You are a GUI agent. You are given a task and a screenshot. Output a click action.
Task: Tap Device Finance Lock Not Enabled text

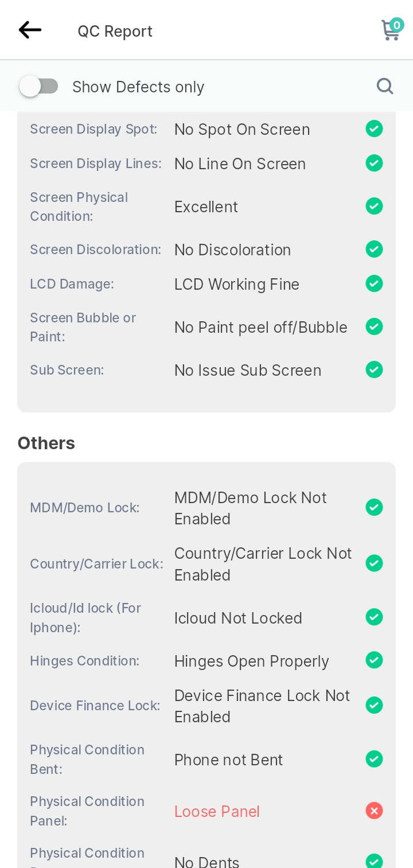click(x=262, y=706)
